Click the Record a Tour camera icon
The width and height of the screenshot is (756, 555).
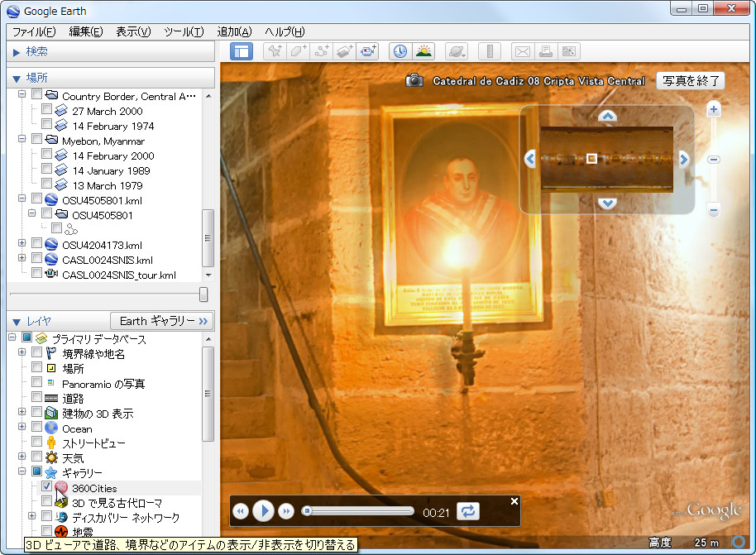point(368,51)
